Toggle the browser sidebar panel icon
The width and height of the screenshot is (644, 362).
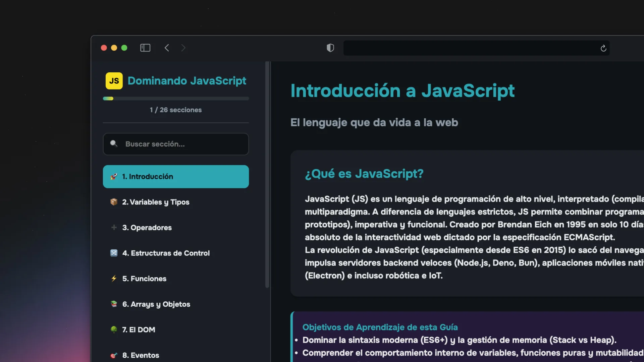click(145, 48)
